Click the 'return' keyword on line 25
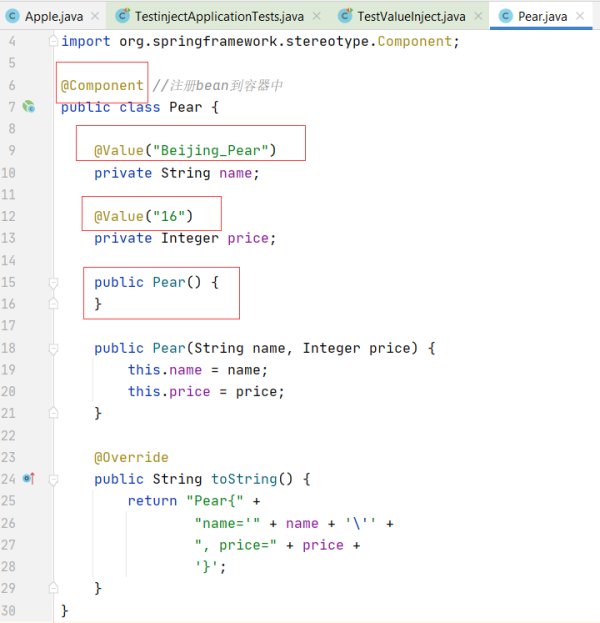Screen dimensions: 600x623 152,501
